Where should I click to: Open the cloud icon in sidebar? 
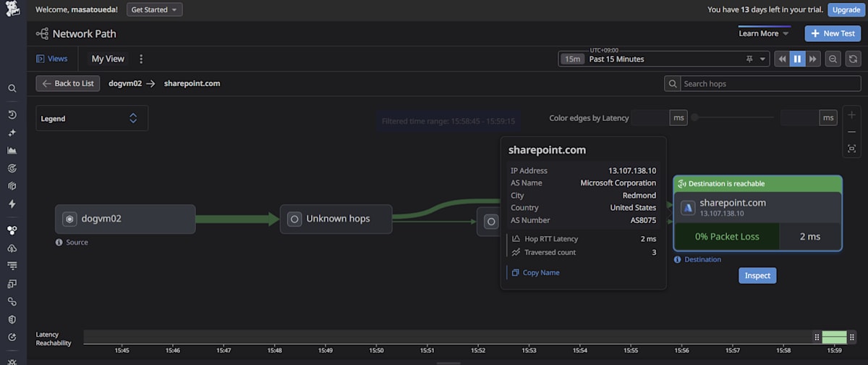pyautogui.click(x=12, y=248)
